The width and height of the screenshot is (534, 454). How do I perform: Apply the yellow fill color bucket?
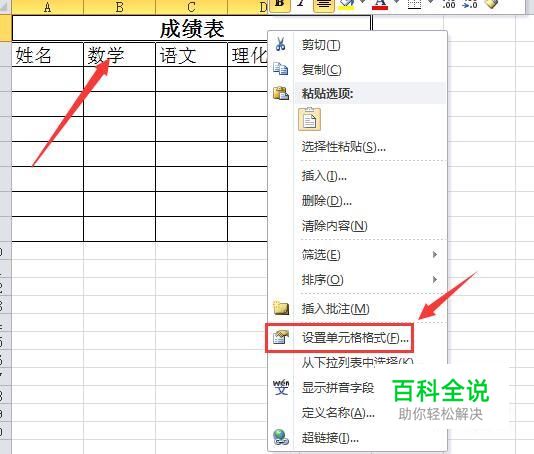(347, 5)
